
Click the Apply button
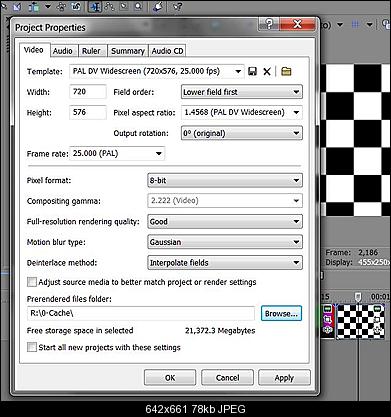point(284,378)
